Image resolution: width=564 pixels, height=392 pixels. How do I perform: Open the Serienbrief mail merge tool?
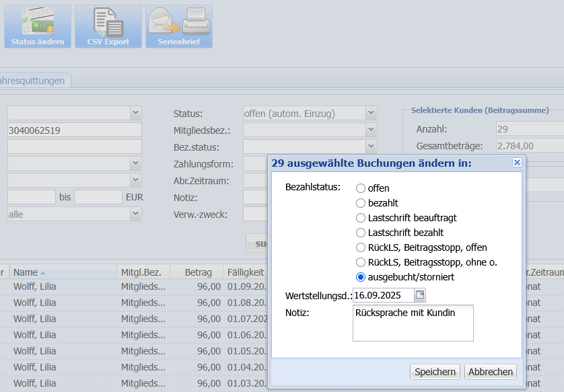(x=178, y=26)
